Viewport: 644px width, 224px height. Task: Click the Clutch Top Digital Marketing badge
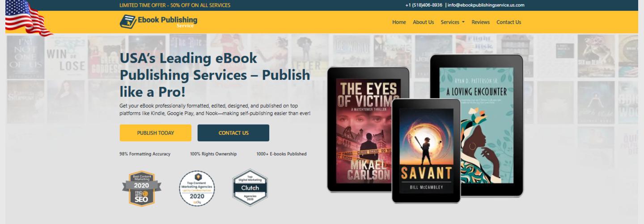[250, 188]
